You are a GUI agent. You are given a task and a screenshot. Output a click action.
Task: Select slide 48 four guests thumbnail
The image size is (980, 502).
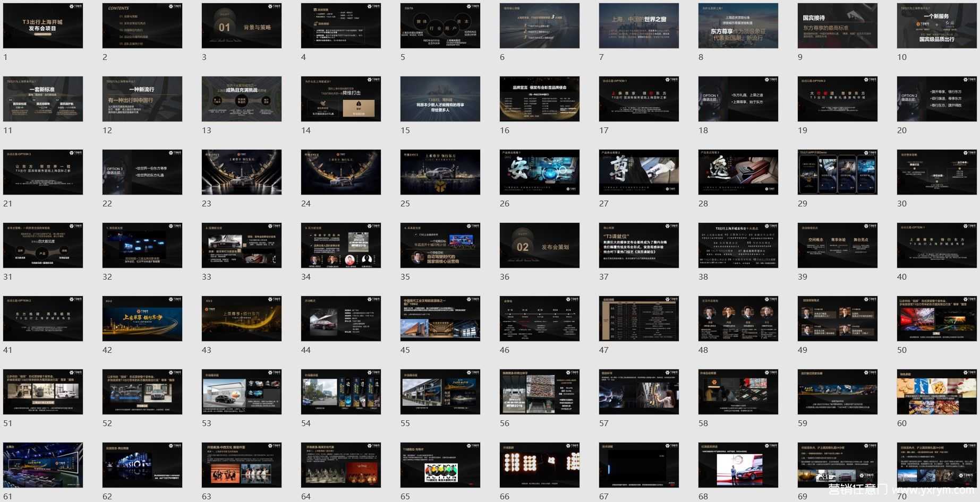738,318
